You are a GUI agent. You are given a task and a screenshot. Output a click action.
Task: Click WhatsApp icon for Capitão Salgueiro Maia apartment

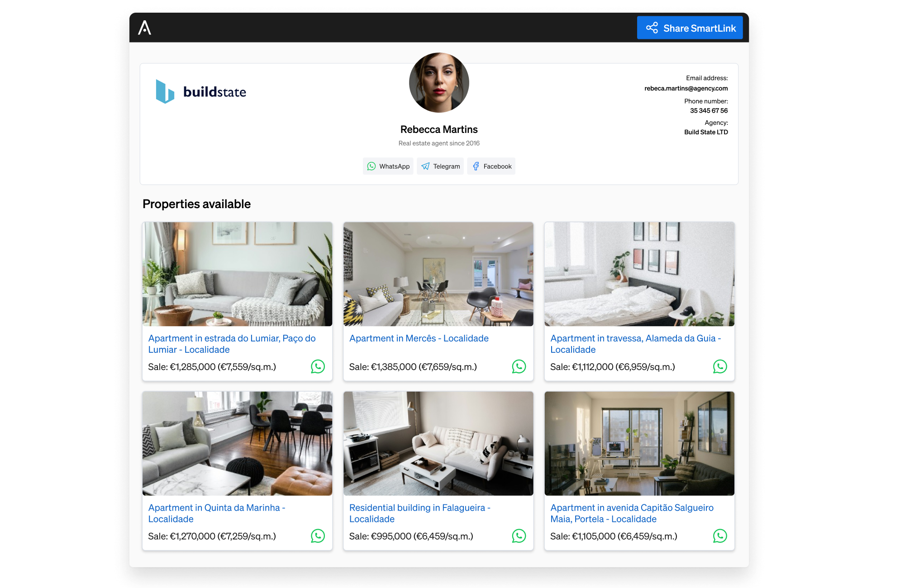tap(719, 536)
